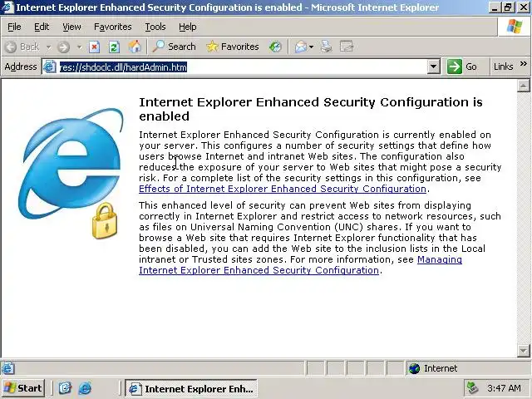Click the Forward navigation arrow icon
532x399 pixels.
[63, 47]
